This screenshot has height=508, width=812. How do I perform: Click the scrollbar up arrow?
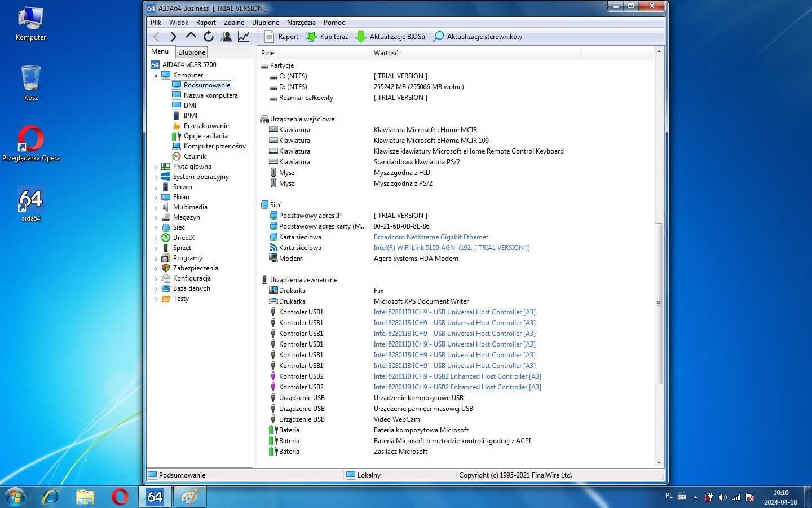659,52
